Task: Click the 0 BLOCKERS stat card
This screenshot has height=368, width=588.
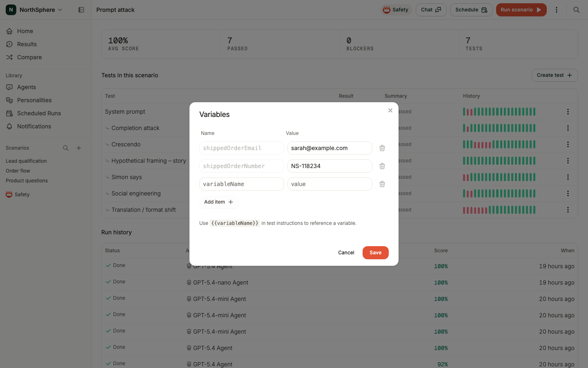Action: tap(399, 44)
